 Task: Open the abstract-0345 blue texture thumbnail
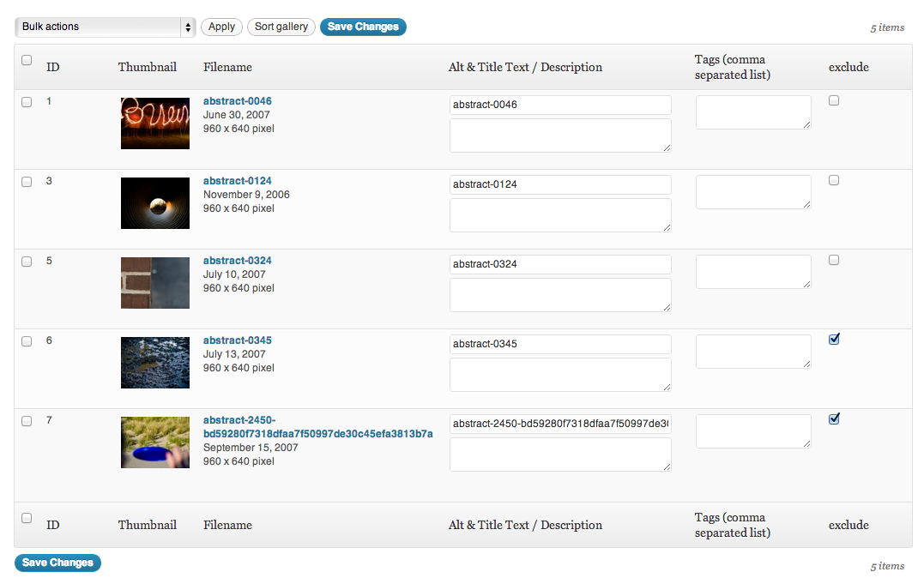click(x=155, y=362)
